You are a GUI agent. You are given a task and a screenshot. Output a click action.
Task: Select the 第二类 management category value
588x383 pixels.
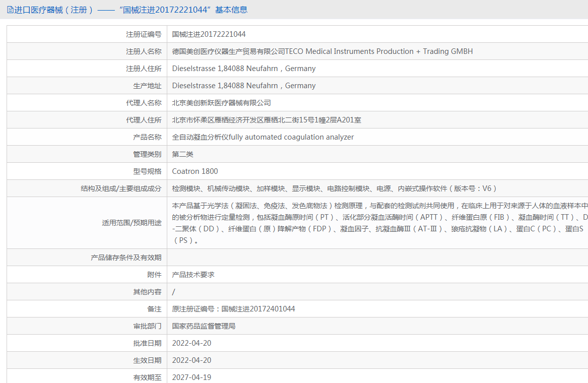click(x=182, y=154)
